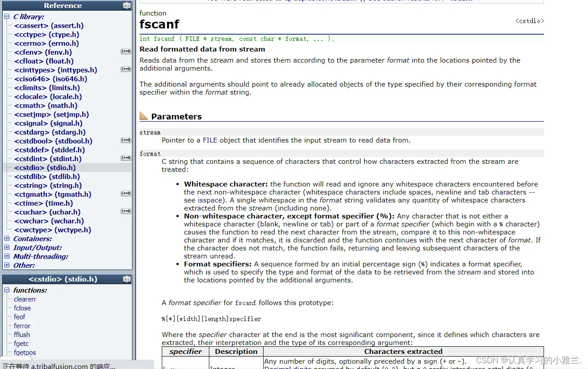Viewport: 588px width, 369px height.
Task: Open <ctime> (time.h) reference
Action: coord(44,203)
